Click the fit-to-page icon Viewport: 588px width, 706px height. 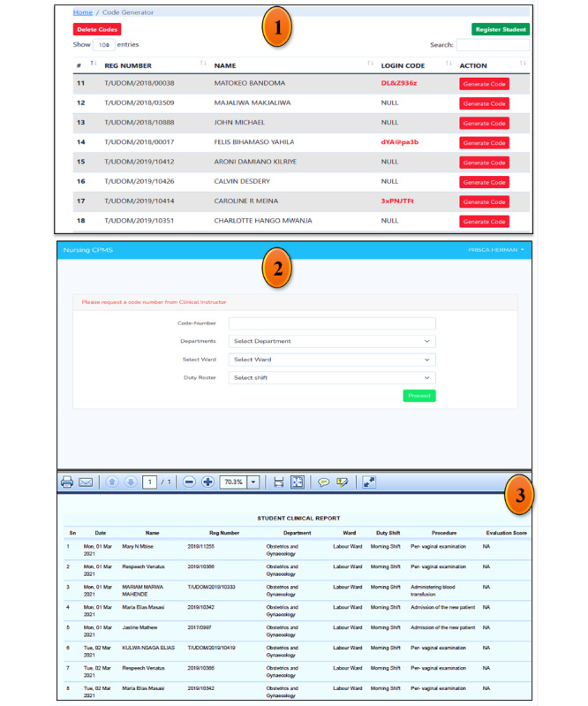click(298, 482)
